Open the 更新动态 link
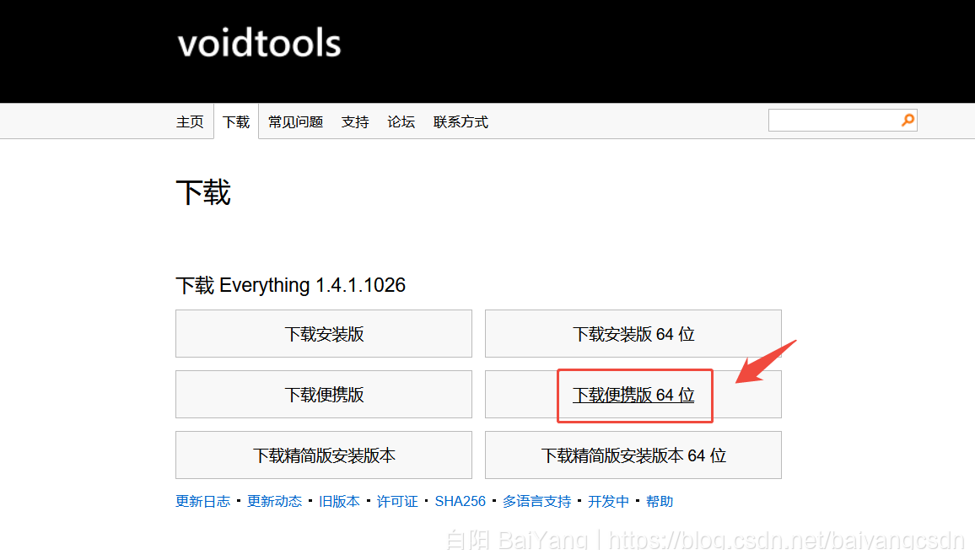Image resolution: width=975 pixels, height=560 pixels. 274,502
